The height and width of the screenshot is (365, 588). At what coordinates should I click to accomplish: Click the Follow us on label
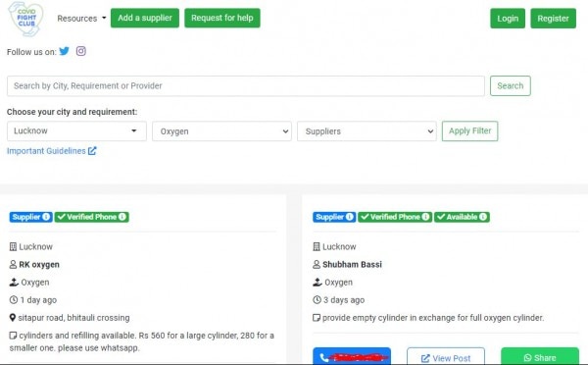(x=31, y=51)
